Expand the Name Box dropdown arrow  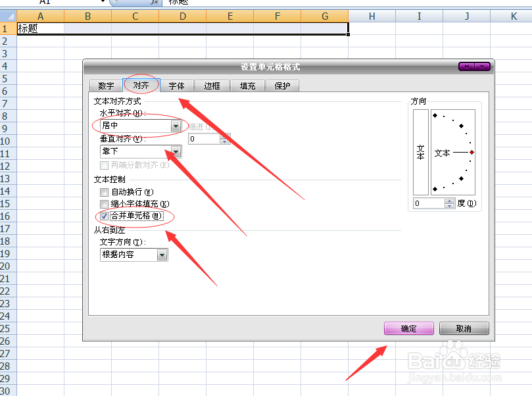pyautogui.click(x=103, y=3)
